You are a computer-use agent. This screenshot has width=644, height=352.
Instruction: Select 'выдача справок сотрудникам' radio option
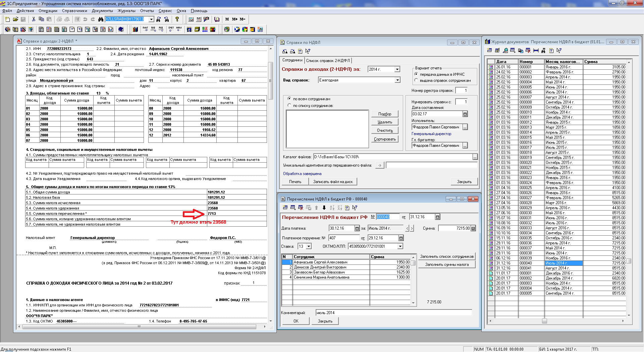coord(416,80)
